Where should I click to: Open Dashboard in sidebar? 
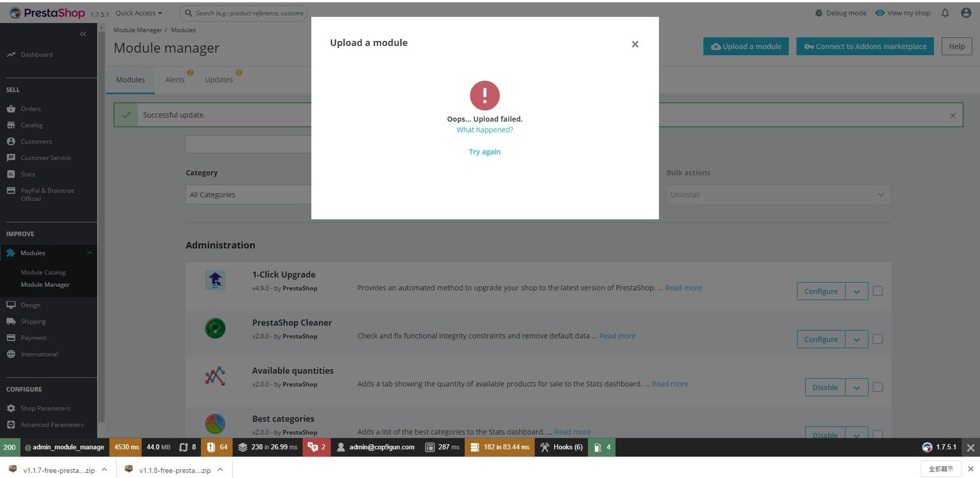tap(36, 55)
